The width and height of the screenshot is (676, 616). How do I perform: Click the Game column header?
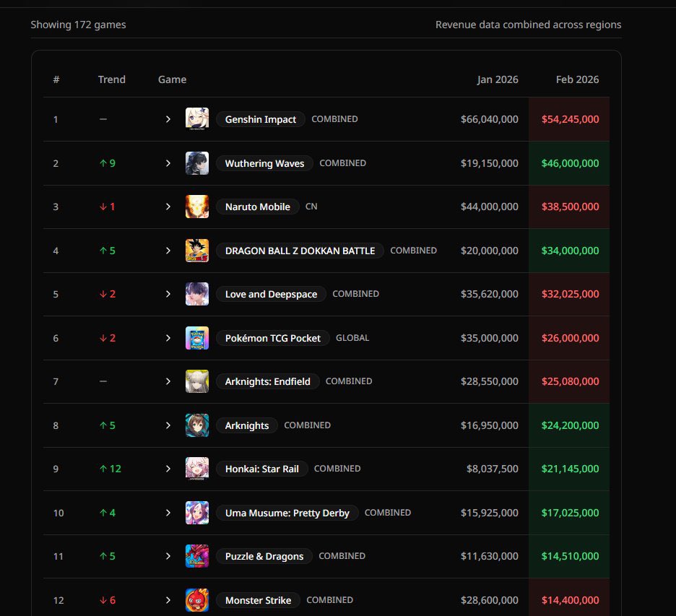tap(172, 79)
